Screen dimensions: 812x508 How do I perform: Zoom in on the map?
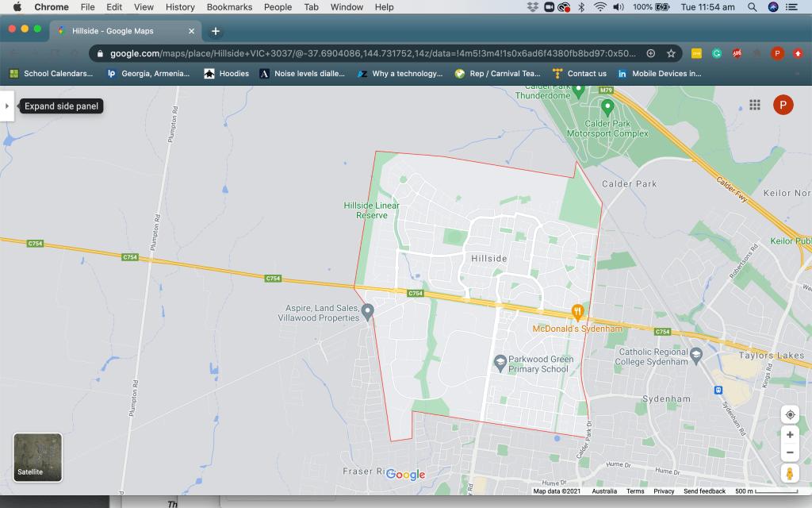[790, 435]
